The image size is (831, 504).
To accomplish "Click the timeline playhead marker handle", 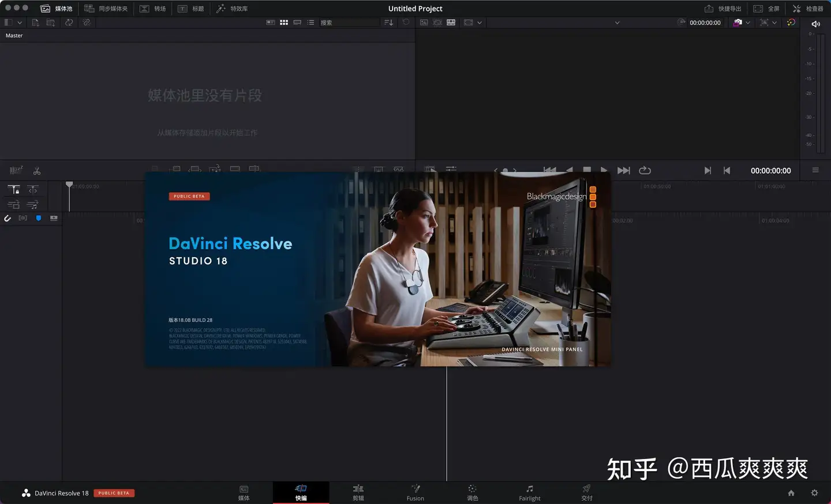I will (x=69, y=185).
